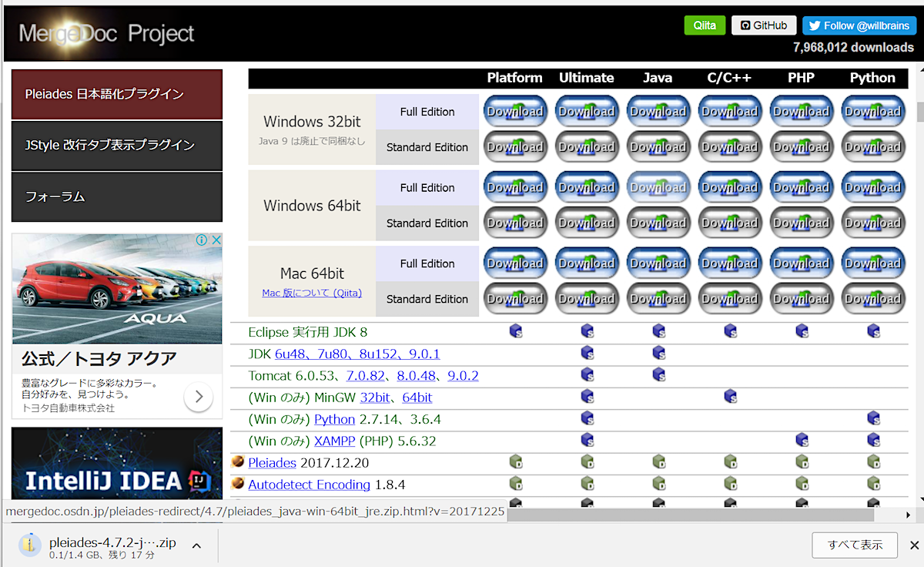Open the Autodetect Encoding link
The image size is (924, 567).
pos(310,485)
